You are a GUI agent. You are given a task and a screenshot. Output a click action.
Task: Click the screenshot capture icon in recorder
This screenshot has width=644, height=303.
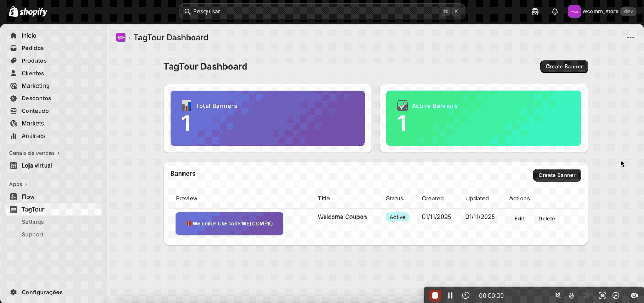click(602, 295)
